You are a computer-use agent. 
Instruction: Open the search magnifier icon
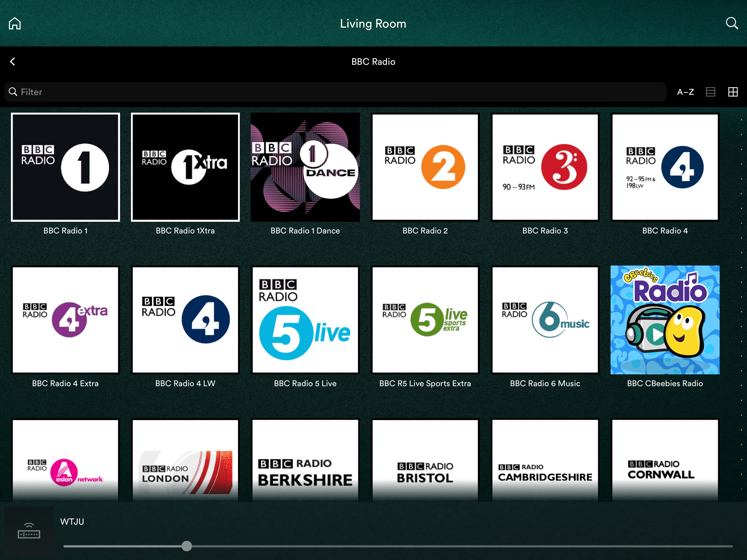[x=732, y=23]
